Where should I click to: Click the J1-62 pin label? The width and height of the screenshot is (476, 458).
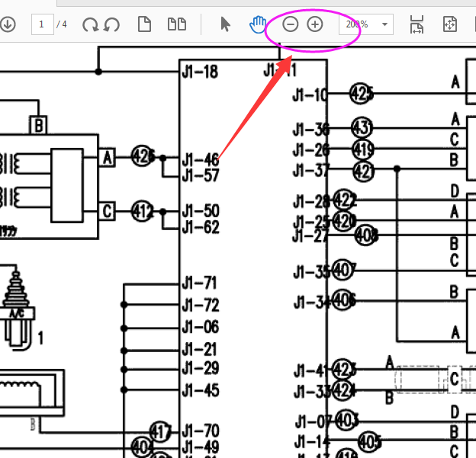click(x=201, y=227)
